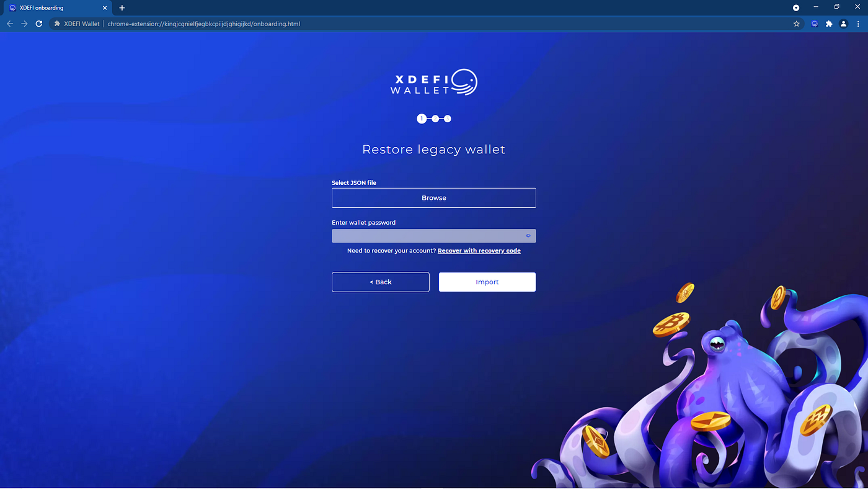Click the XDEFI Wallet logo

[x=434, y=82]
